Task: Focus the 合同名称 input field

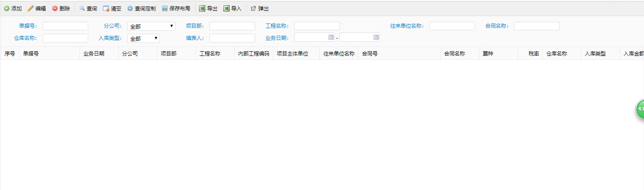Action: 537,26
